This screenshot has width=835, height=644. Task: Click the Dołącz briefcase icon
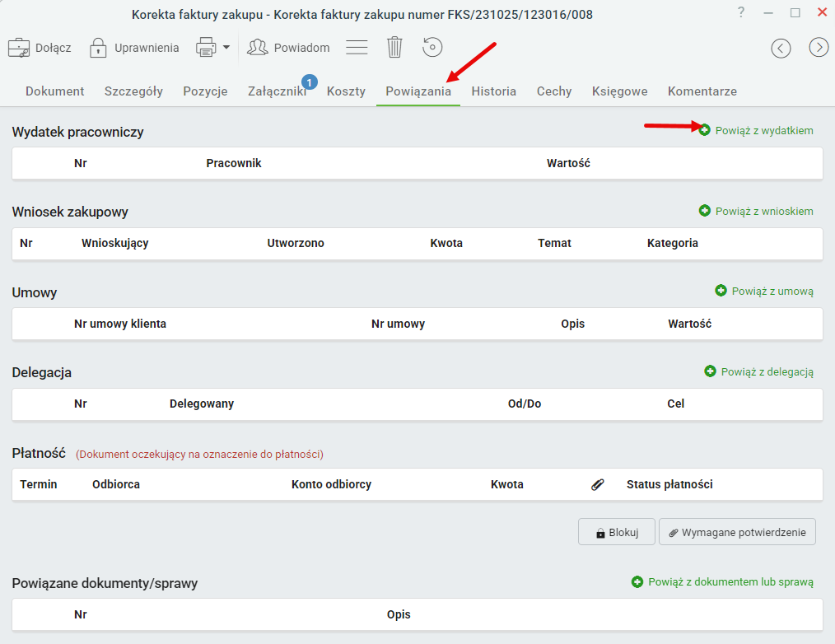(19, 48)
